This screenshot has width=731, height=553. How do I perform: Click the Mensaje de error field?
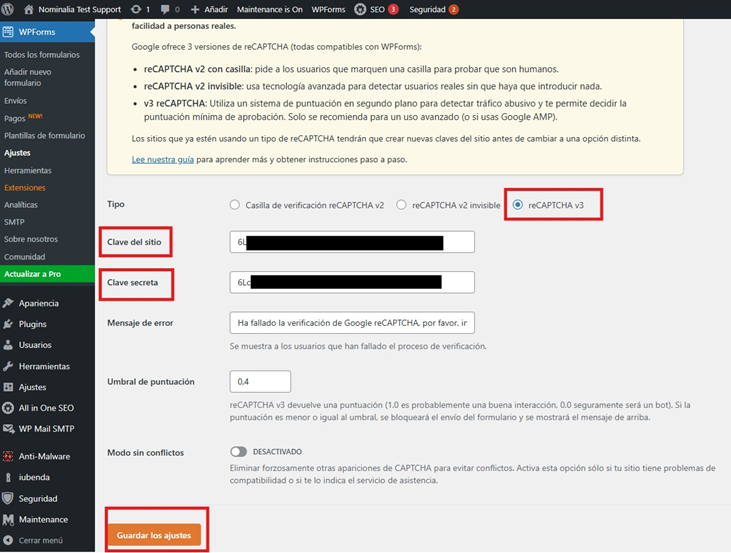(x=352, y=323)
